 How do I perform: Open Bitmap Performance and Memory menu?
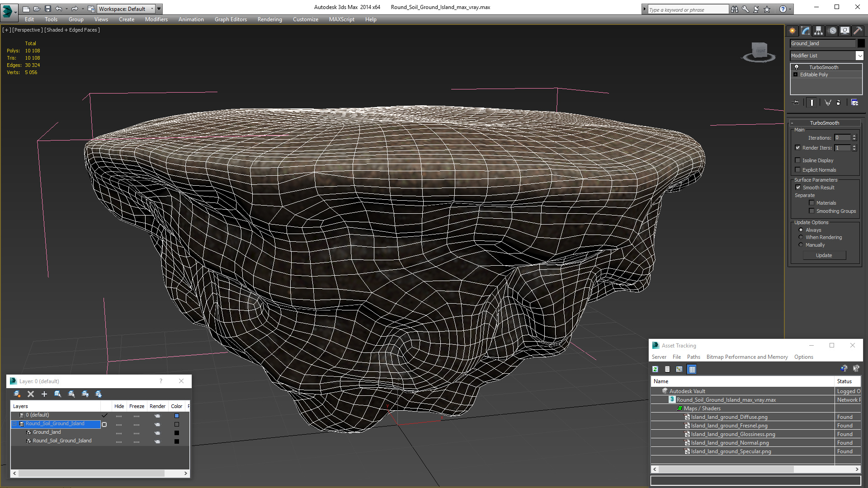pyautogui.click(x=747, y=357)
